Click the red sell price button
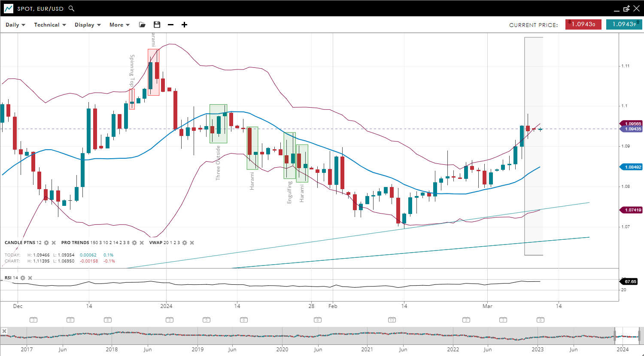 (583, 24)
